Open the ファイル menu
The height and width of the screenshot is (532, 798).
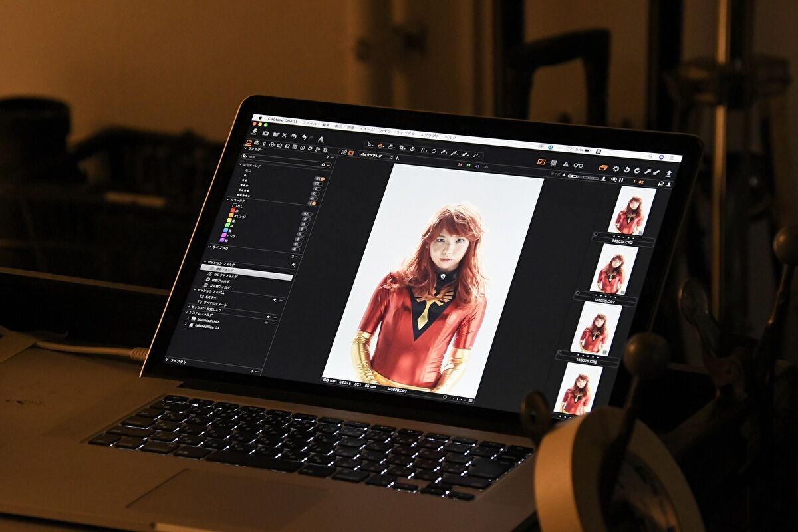(310, 124)
